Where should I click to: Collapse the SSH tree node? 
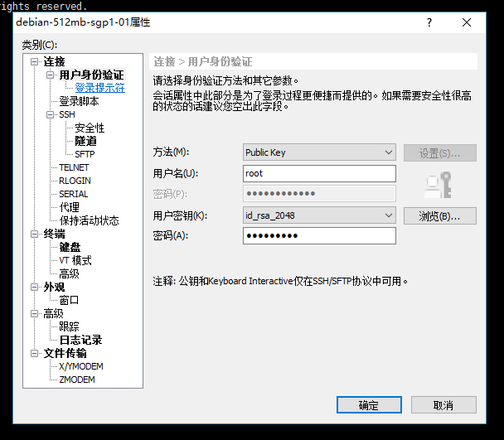pyautogui.click(x=50, y=115)
